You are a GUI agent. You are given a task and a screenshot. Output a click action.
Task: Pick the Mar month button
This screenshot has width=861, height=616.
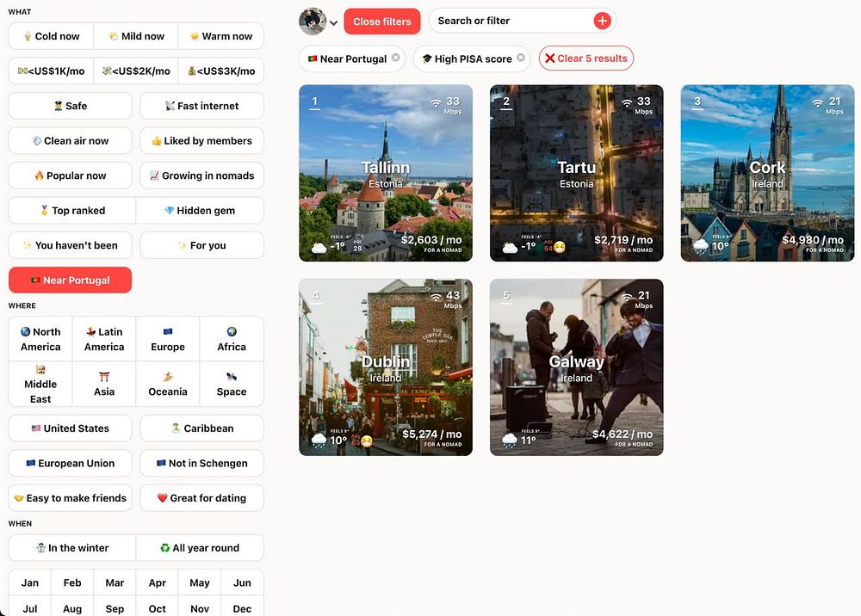point(115,582)
